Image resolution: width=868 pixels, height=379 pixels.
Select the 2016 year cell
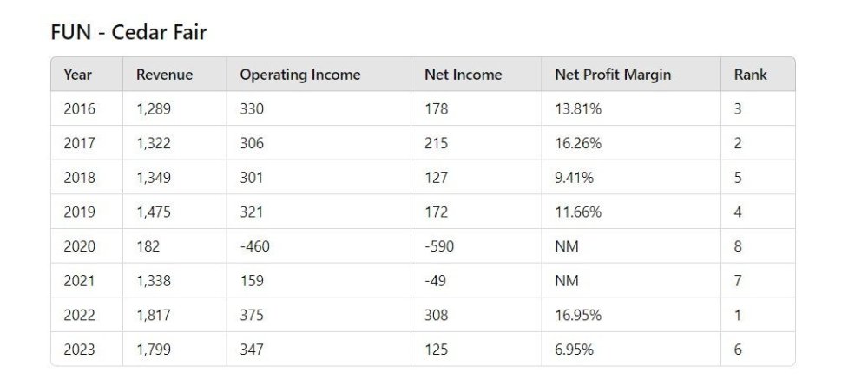79,109
